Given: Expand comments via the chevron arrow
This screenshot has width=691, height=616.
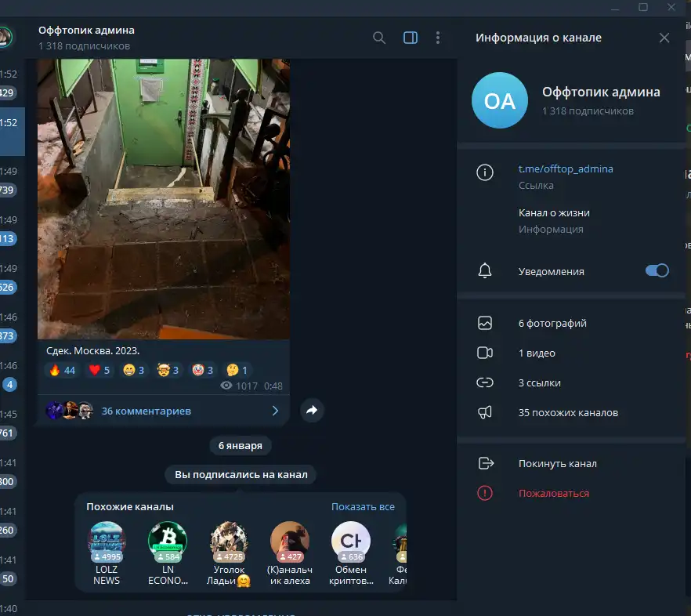Looking at the screenshot, I should tap(276, 411).
